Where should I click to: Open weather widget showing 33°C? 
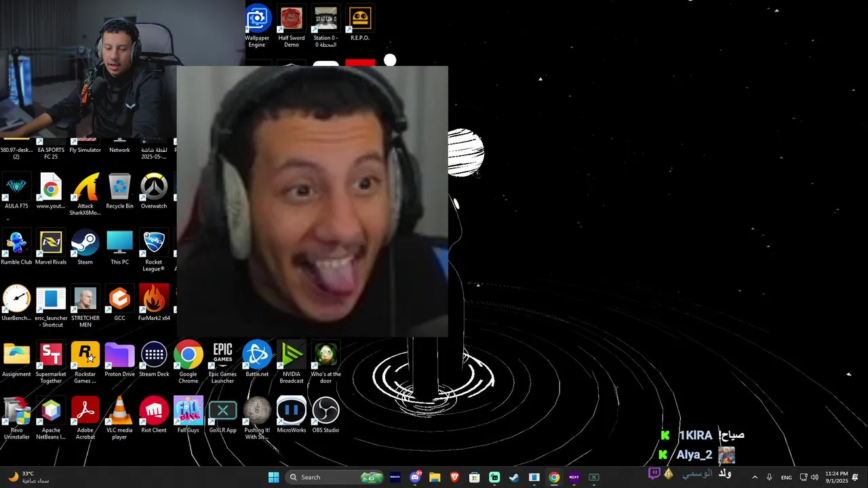point(28,477)
